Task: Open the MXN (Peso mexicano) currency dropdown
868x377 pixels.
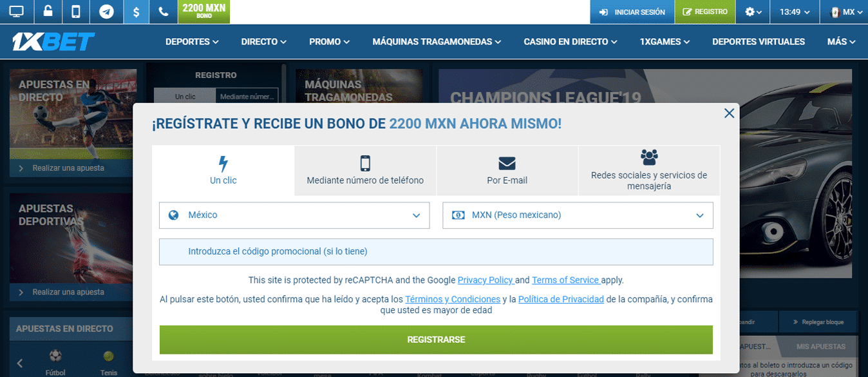Action: [x=578, y=215]
